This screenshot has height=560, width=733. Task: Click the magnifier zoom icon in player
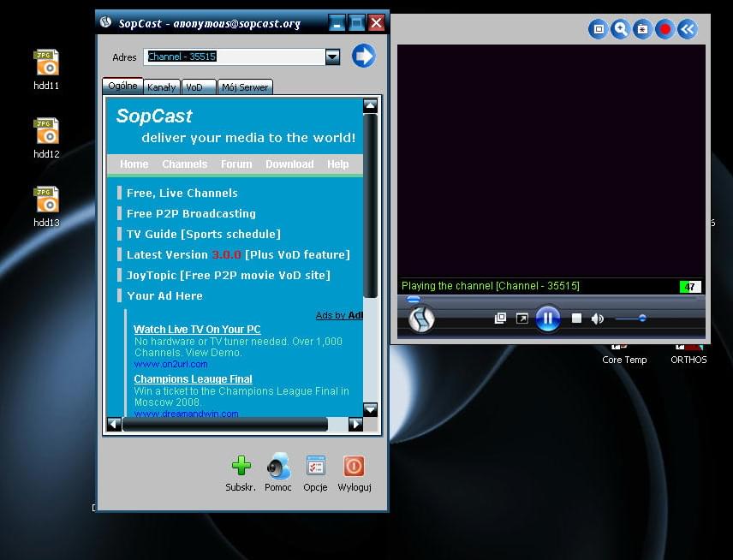pyautogui.click(x=621, y=29)
